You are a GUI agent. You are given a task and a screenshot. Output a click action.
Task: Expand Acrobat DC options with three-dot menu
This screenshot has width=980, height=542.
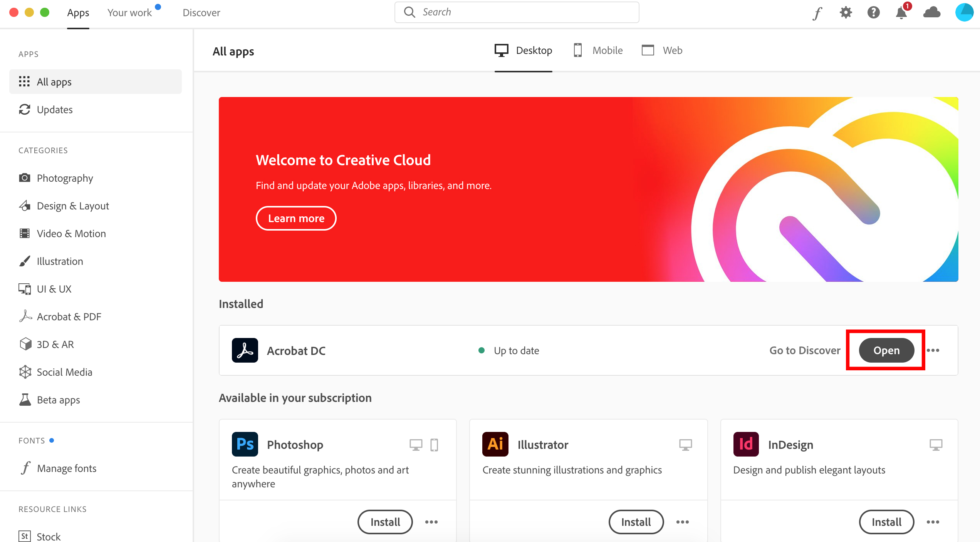(x=933, y=350)
